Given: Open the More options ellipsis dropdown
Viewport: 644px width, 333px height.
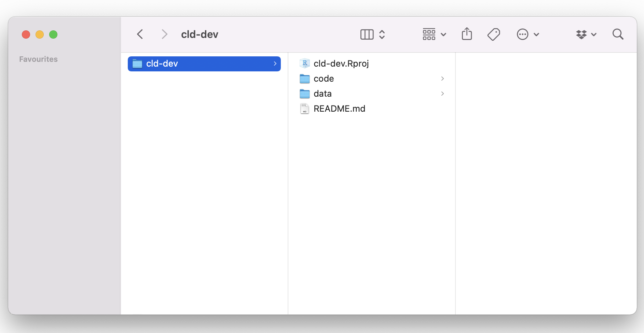Looking at the screenshot, I should [x=522, y=34].
